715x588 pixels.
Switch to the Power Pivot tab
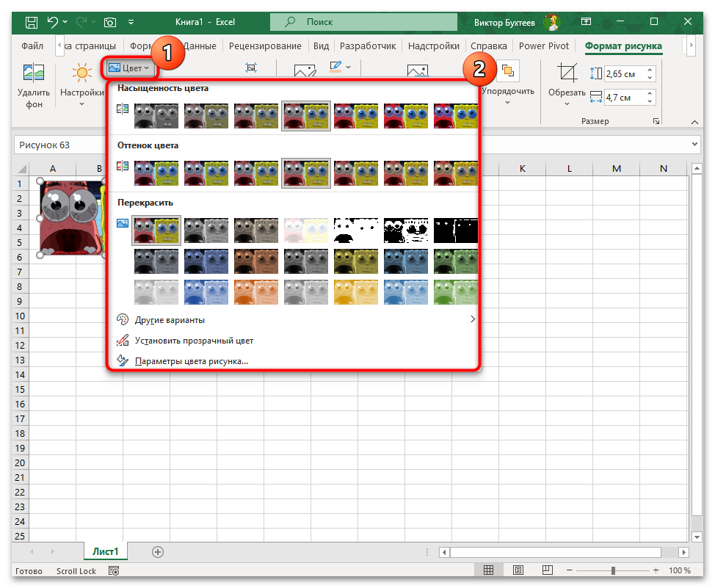543,46
